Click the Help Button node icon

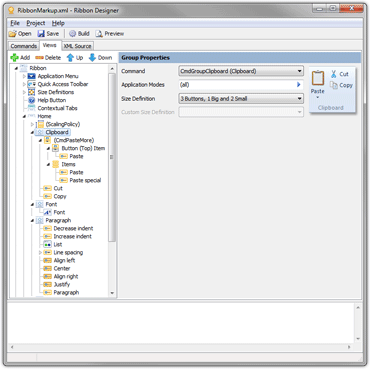pos(32,100)
